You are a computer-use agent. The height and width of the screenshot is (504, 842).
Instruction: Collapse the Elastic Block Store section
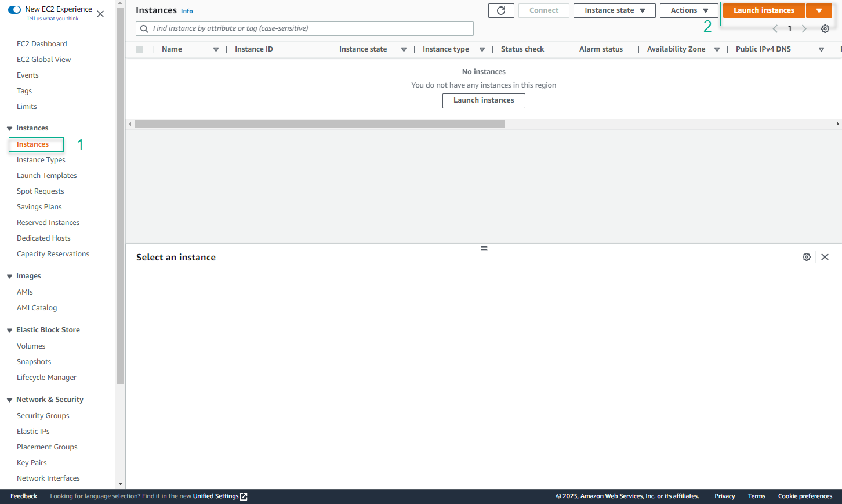(9, 330)
